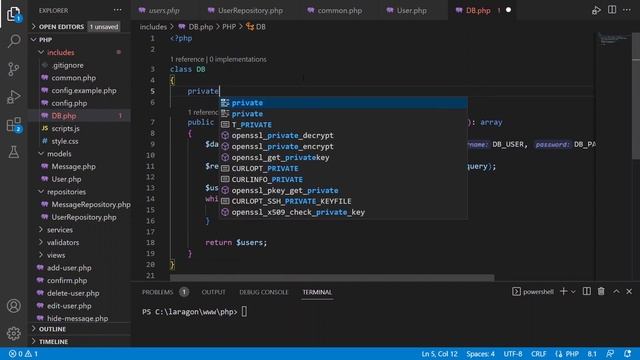Change encoding via UTF-8 status item

[513, 353]
